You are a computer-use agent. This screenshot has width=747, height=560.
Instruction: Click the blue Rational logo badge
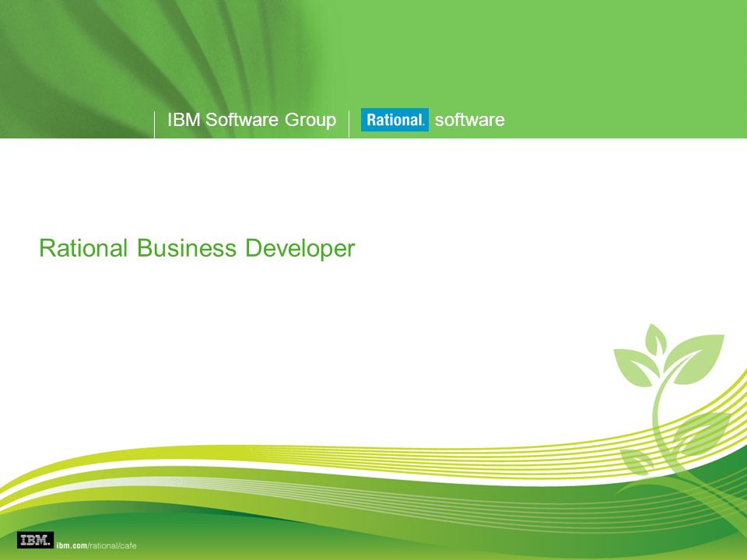point(395,120)
